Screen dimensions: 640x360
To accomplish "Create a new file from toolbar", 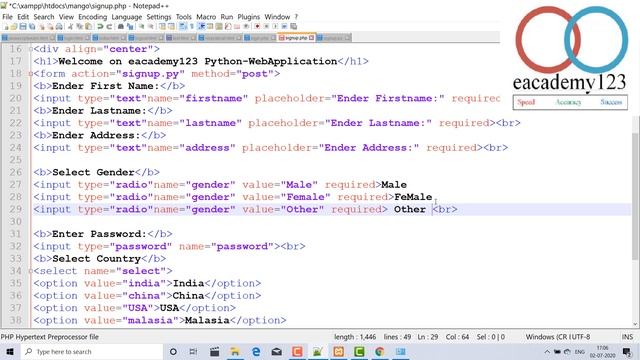I will click(x=6, y=27).
